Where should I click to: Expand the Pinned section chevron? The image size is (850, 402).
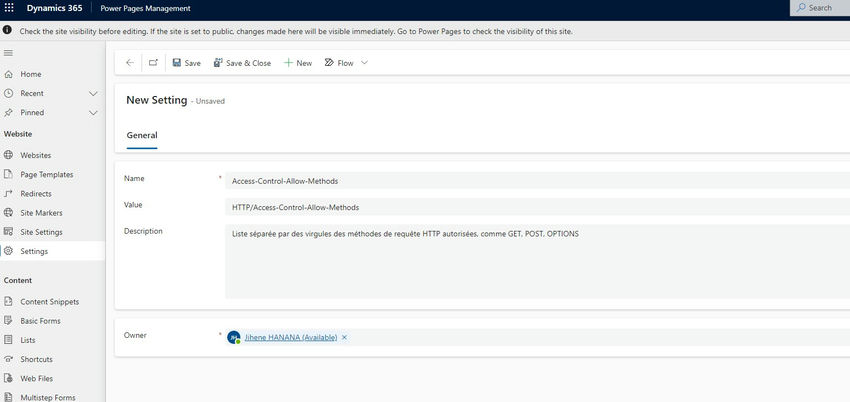tap(93, 113)
